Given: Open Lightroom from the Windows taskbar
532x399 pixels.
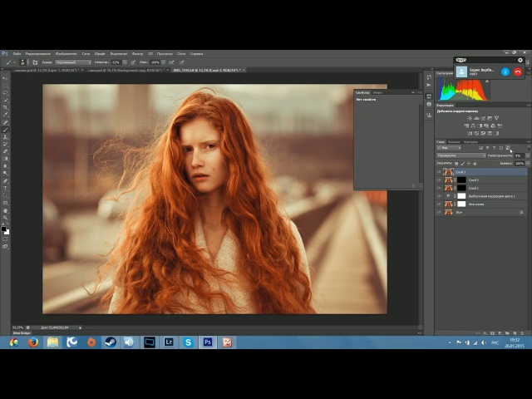Looking at the screenshot, I should tap(170, 342).
